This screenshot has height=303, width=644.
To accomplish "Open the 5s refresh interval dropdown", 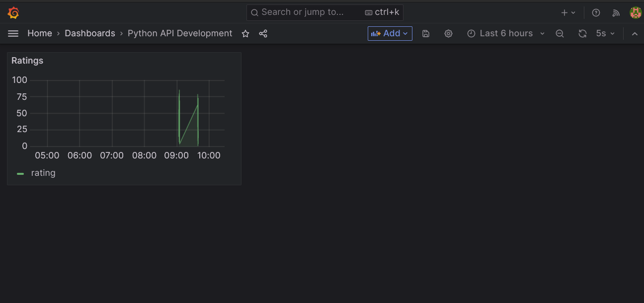I will pos(605,33).
